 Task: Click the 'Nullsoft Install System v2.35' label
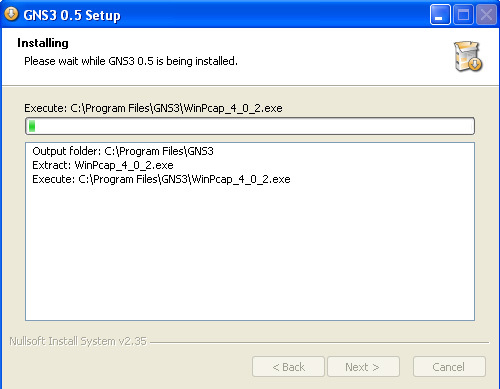pos(78,341)
